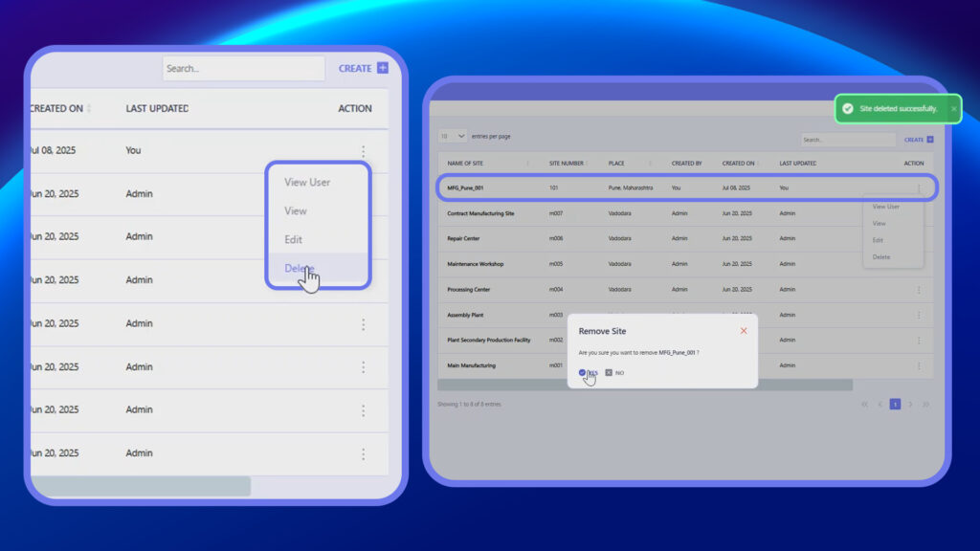980x551 pixels.
Task: Select View in the right panel dropdown menu
Action: [879, 224]
